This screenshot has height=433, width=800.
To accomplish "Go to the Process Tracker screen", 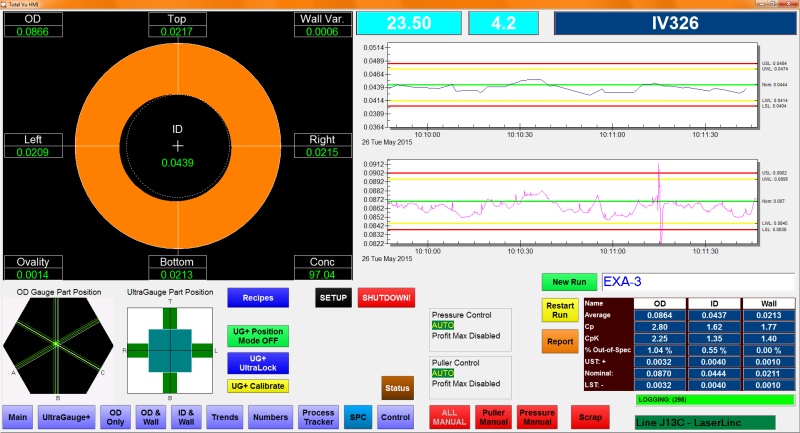I will [x=318, y=417].
